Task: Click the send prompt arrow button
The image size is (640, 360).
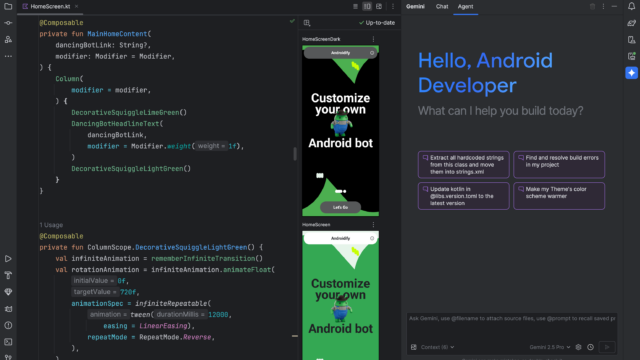Action: point(607,347)
